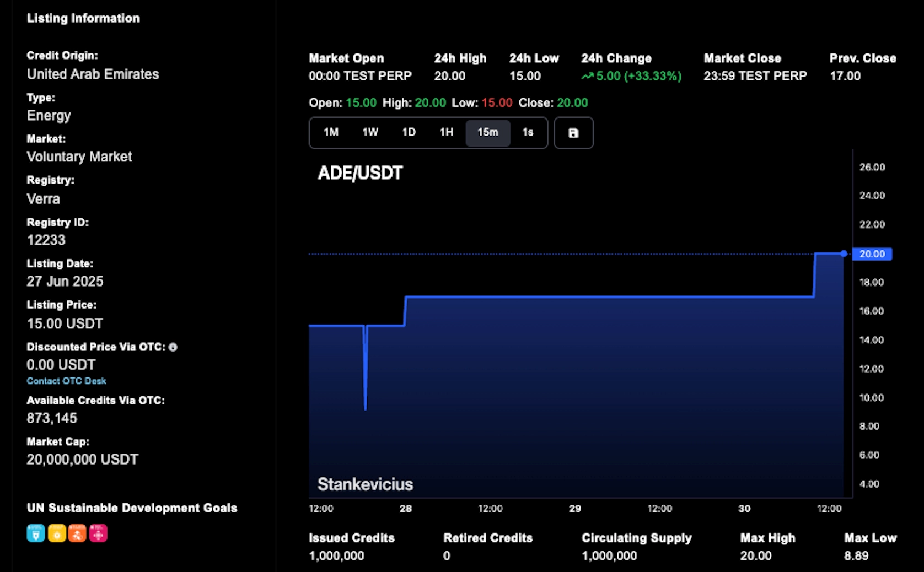Viewport: 924px width, 572px height.
Task: Choose the 1s interval
Action: point(528,132)
